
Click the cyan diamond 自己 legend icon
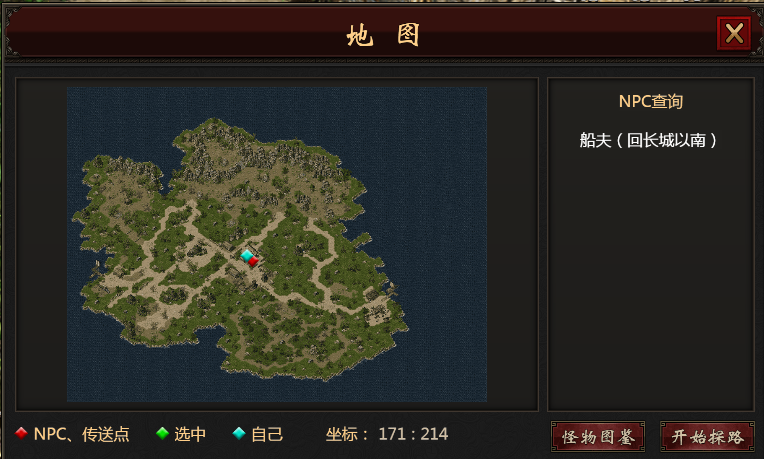tap(239, 433)
